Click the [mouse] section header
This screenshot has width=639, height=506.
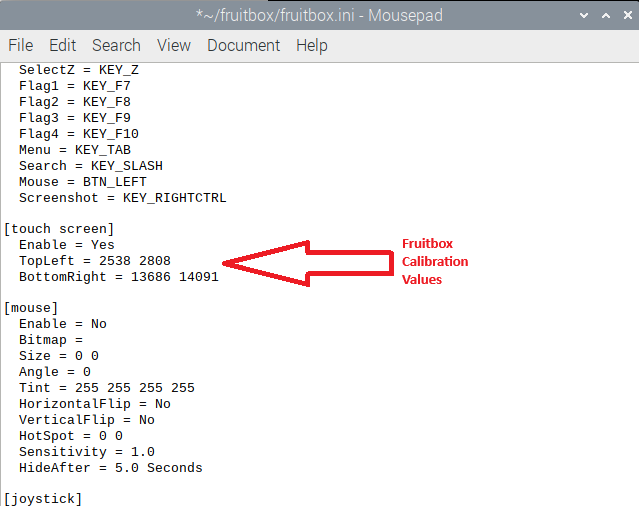coord(31,308)
